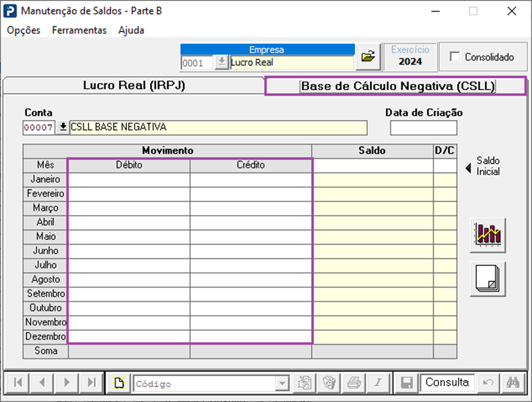This screenshot has height=402, width=532.
Task: Open the Conta lookup dropdown arrow
Action: click(x=63, y=127)
